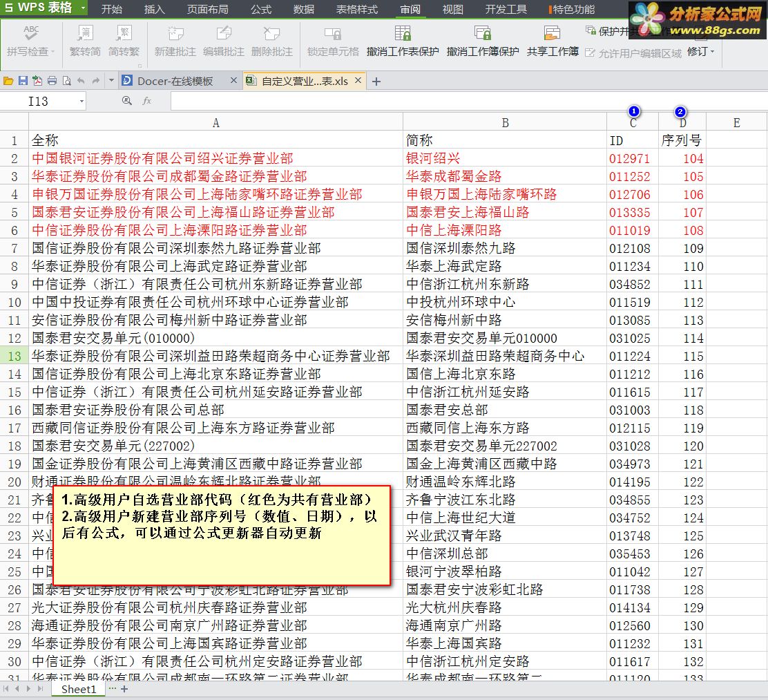Select column A header

[215, 122]
